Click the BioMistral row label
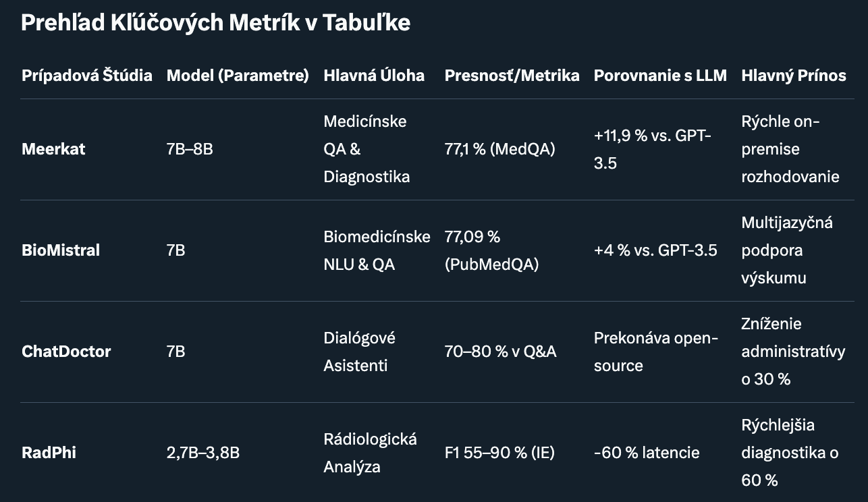Screen dimensions: 868x502 tap(61, 250)
